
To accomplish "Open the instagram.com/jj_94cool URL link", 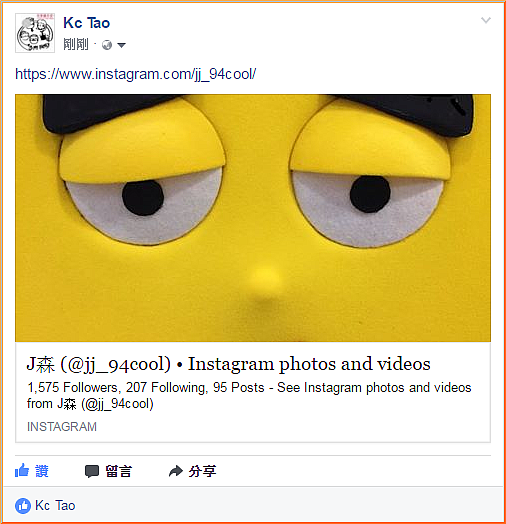I will [x=136, y=74].
